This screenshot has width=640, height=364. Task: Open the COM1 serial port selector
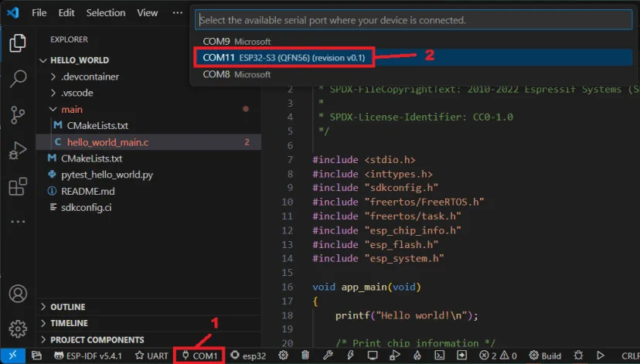tap(199, 355)
